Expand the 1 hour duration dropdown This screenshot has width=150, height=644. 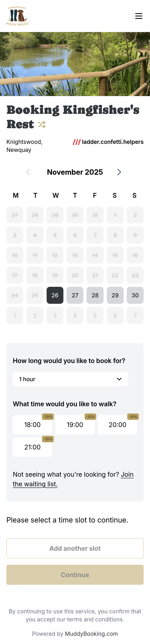pyautogui.click(x=70, y=379)
